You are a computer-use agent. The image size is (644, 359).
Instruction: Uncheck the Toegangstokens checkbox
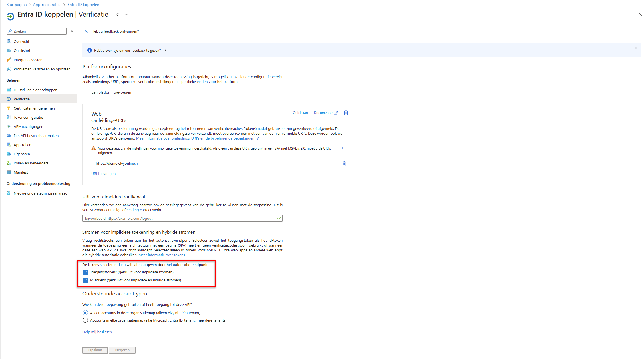tap(85, 272)
